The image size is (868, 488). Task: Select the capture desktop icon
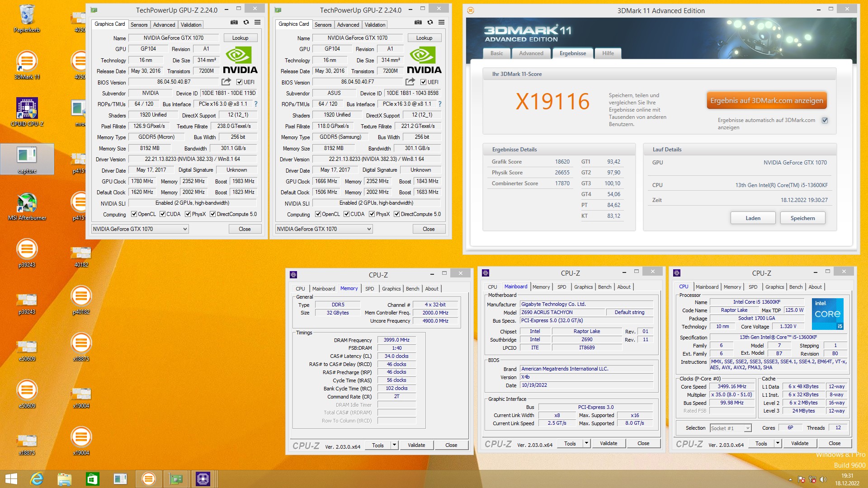(x=27, y=159)
